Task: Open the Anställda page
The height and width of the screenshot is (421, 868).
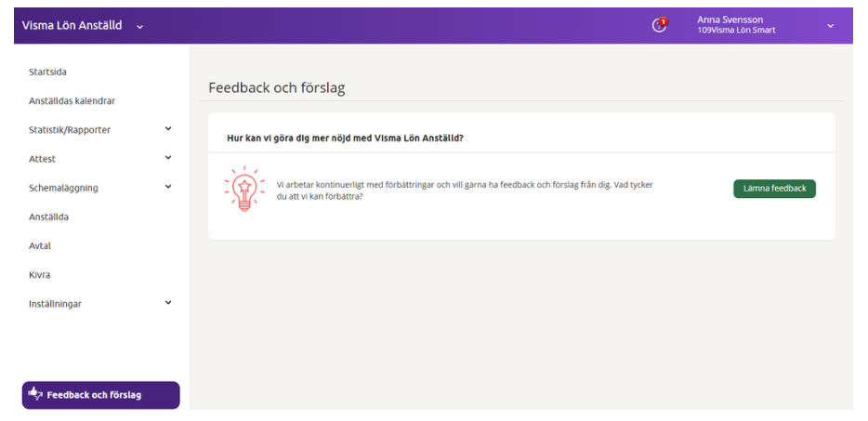Action: (48, 217)
